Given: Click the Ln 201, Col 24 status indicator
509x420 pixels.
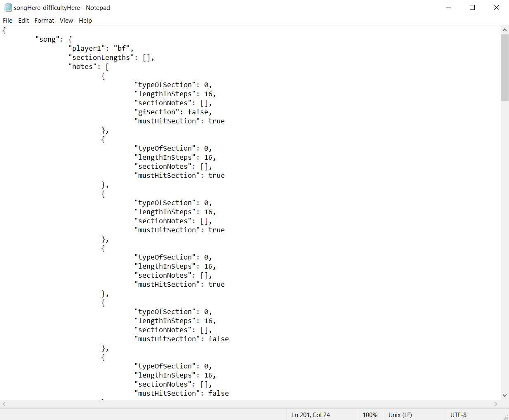Looking at the screenshot, I should tap(311, 415).
